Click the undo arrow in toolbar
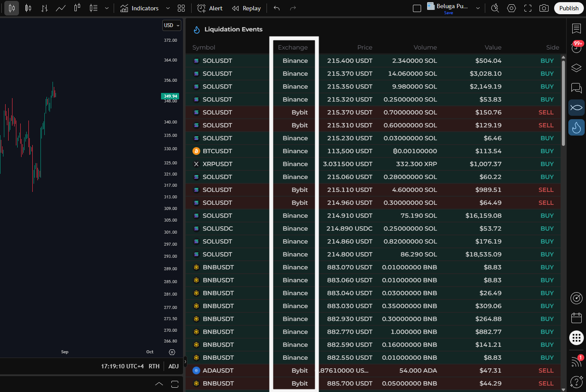This screenshot has width=586, height=392. coord(276,8)
